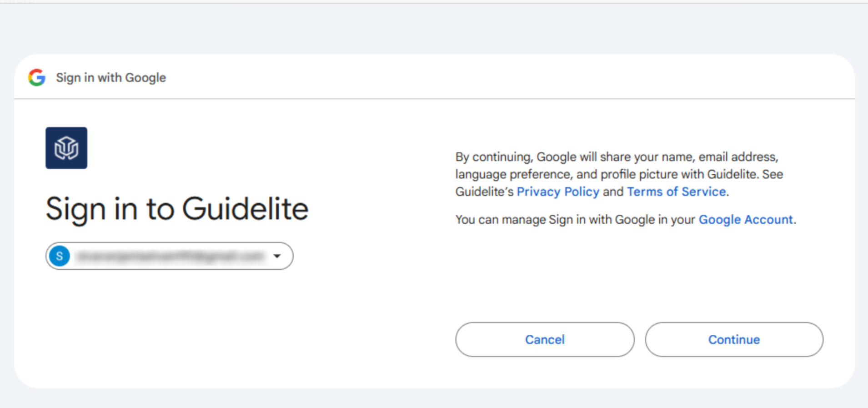Click the word 'and' between policy links

coord(613,192)
